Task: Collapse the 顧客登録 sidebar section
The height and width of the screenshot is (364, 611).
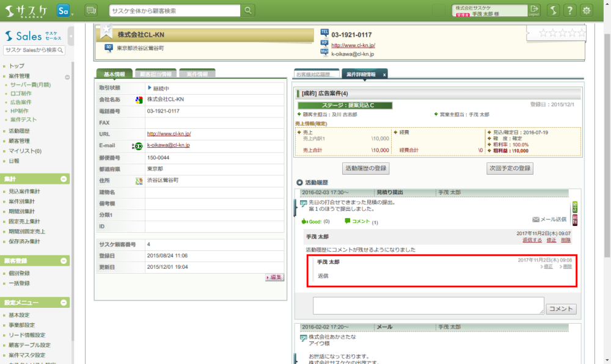Action: (64, 261)
